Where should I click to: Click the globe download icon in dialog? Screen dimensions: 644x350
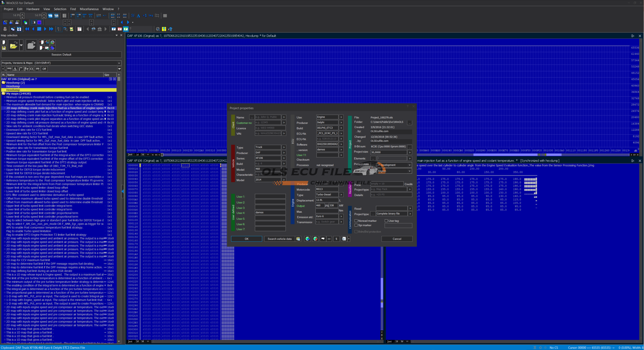(307, 239)
